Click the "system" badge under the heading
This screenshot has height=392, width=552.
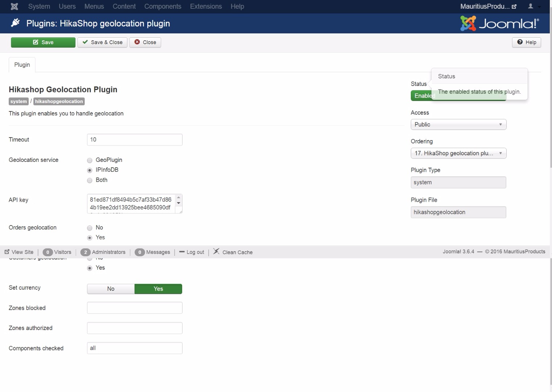tap(19, 102)
